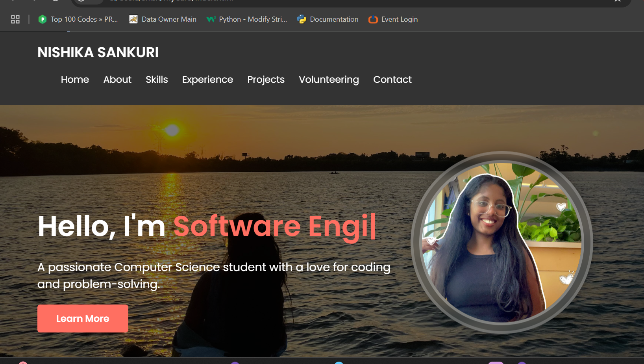
Task: Open the Top 100 Codes bookmark
Action: [78, 19]
